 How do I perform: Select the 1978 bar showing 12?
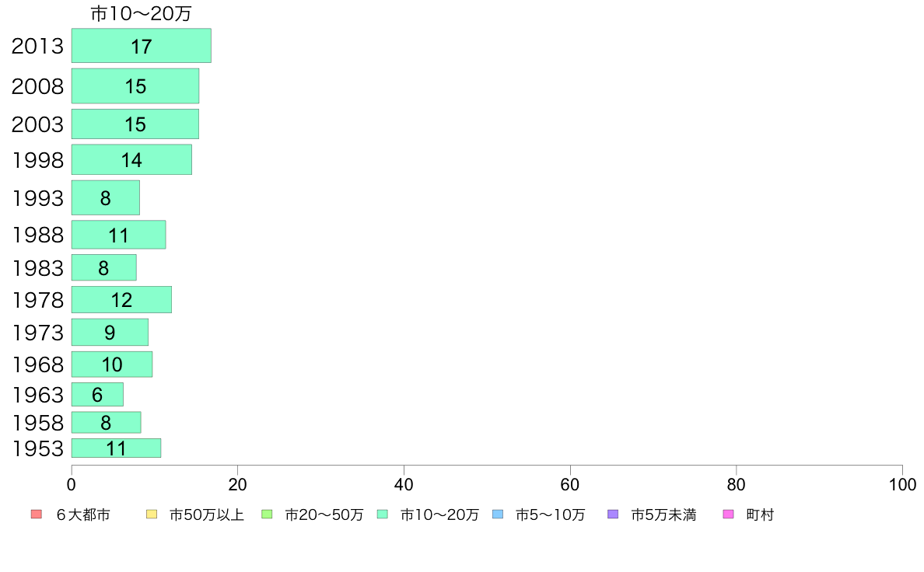(121, 300)
